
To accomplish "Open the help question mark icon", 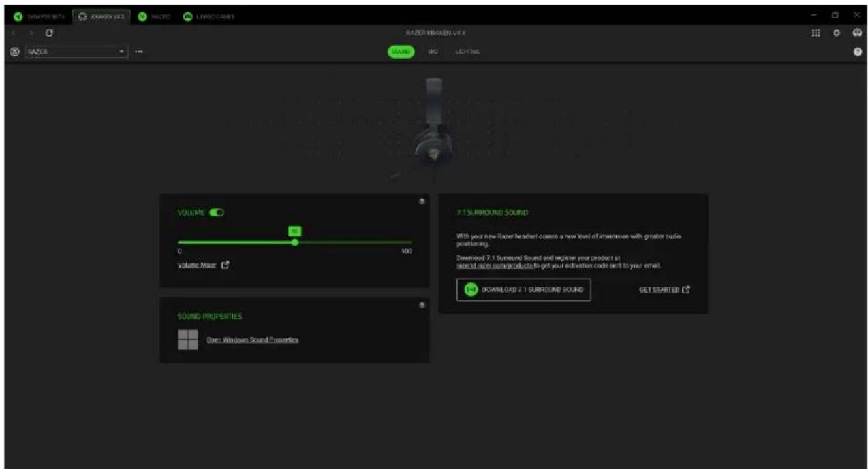I will 858,52.
